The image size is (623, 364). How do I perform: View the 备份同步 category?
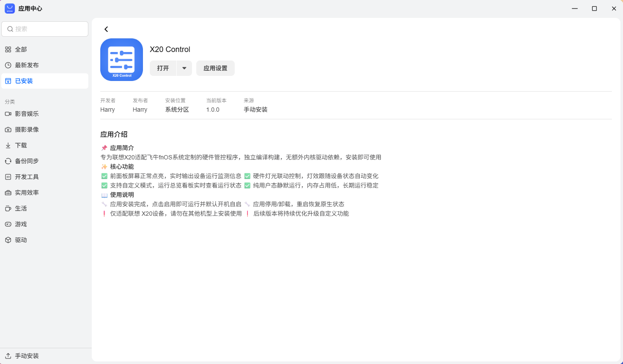45,161
